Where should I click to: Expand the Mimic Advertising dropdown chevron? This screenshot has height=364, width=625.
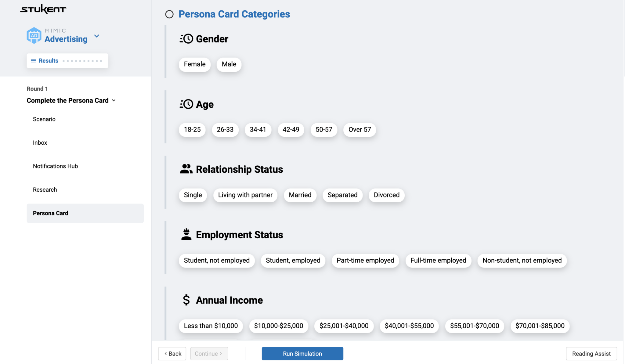(x=97, y=36)
